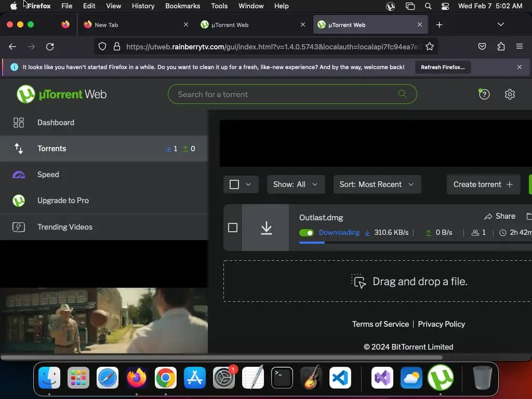Screen dimensions: 532x399
Task: Open the Sort: Most Recent dropdown
Action: click(x=377, y=184)
